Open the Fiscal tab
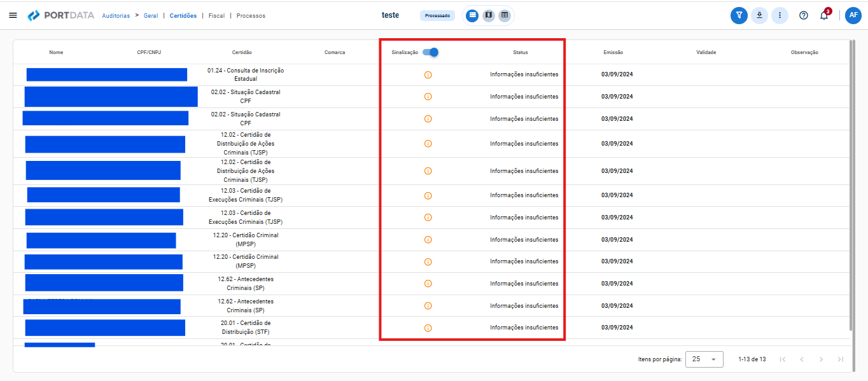Viewport: 868px width, 381px height. [216, 15]
